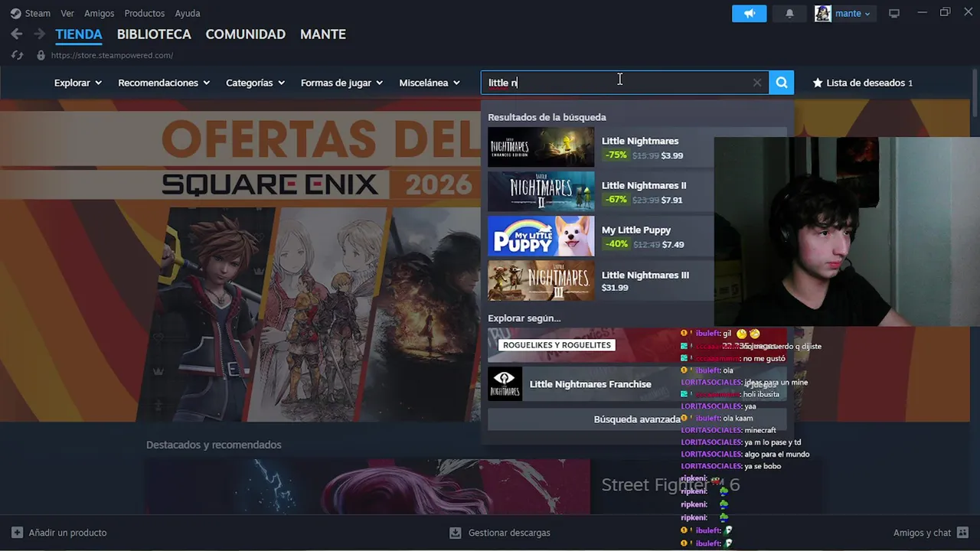Click the $31.99 price

click(615, 288)
